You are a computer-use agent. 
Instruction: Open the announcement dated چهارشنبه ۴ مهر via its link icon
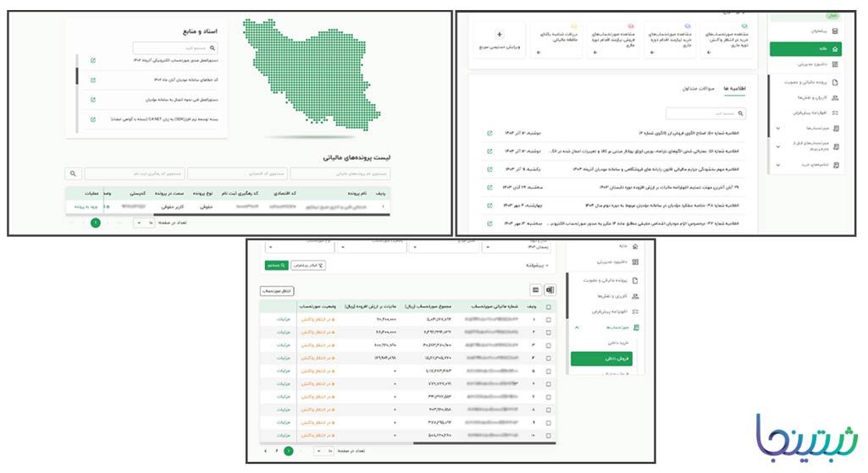(489, 206)
